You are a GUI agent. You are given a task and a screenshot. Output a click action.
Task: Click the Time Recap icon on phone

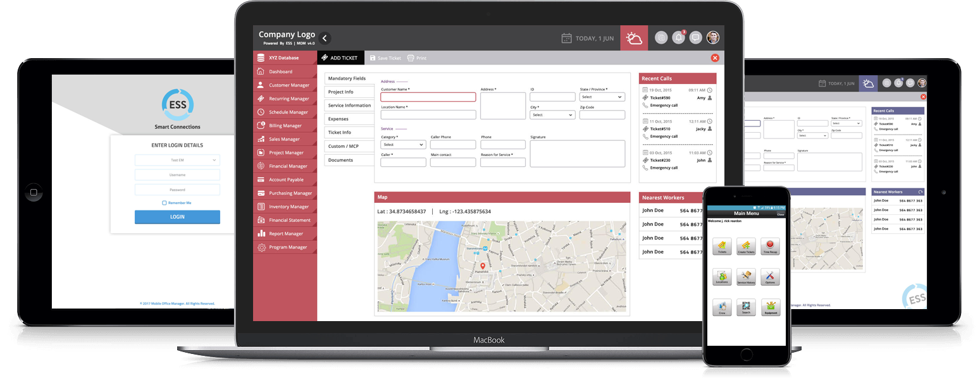pyautogui.click(x=770, y=245)
